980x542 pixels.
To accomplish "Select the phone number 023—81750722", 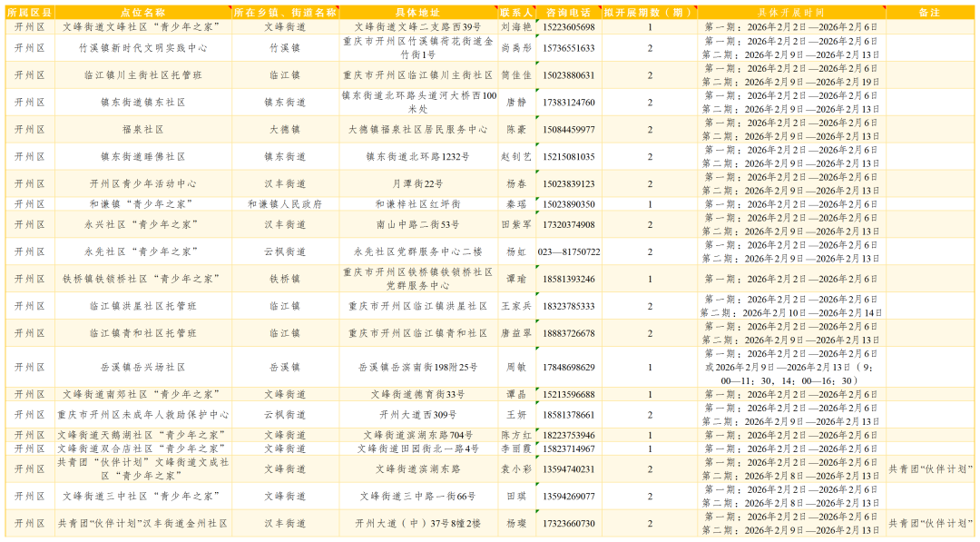I will [569, 251].
